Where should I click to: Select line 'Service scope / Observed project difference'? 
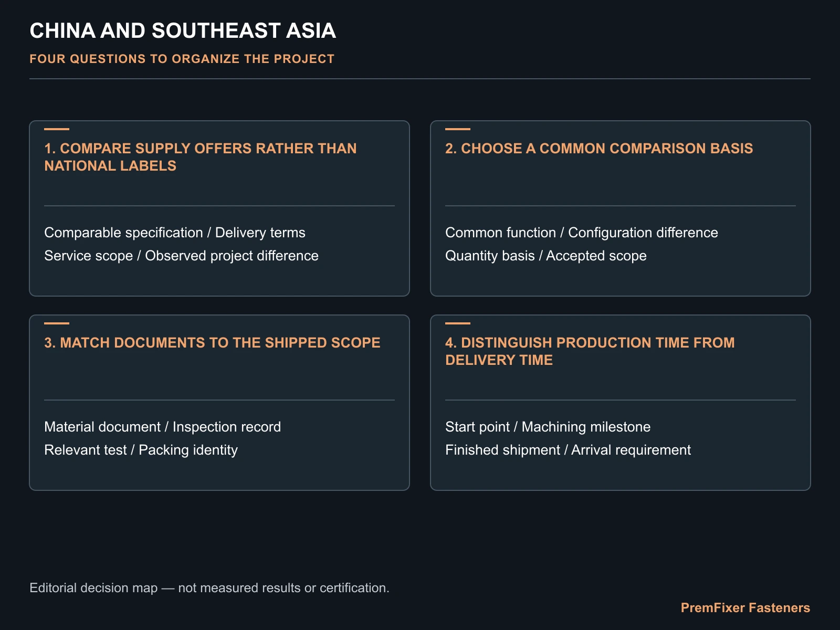click(181, 256)
